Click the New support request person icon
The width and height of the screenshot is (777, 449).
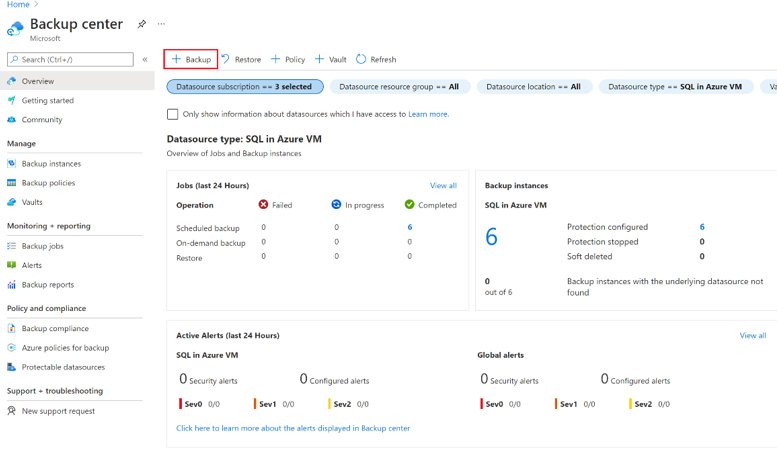[x=11, y=411]
